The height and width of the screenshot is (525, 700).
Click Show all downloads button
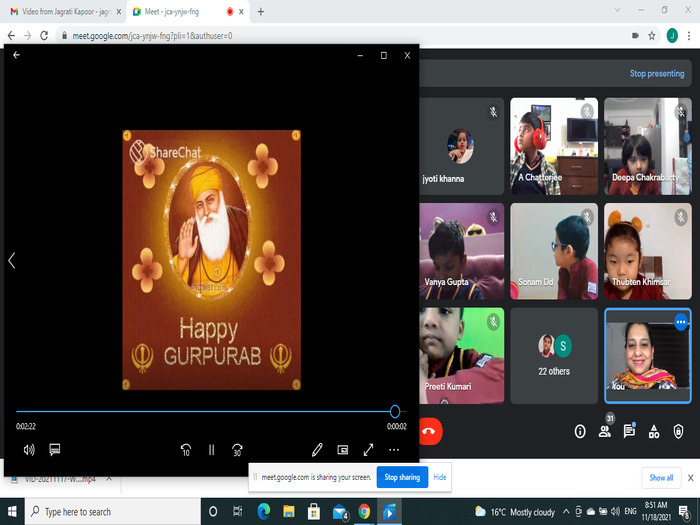point(661,478)
